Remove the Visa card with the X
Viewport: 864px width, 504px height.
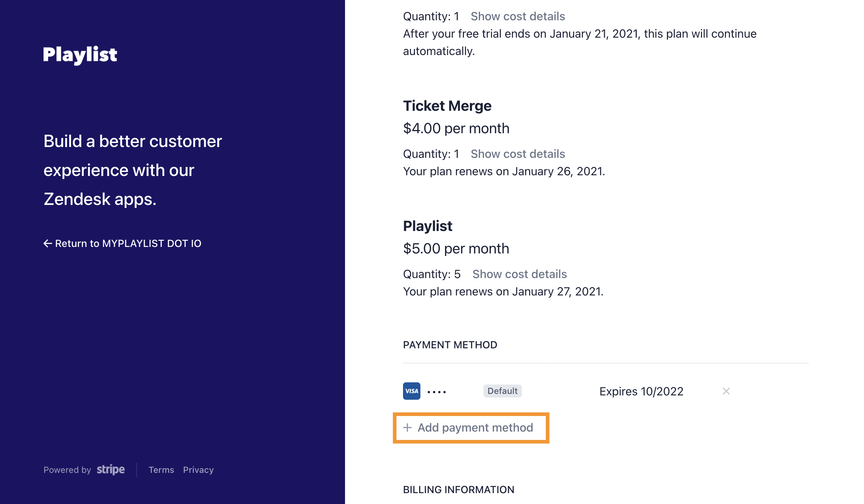pyautogui.click(x=726, y=391)
